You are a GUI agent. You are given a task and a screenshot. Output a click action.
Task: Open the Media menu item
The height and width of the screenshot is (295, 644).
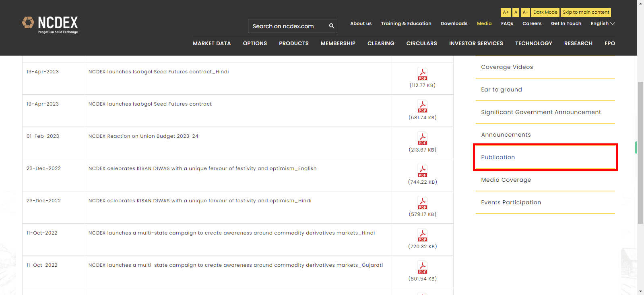[x=484, y=23]
